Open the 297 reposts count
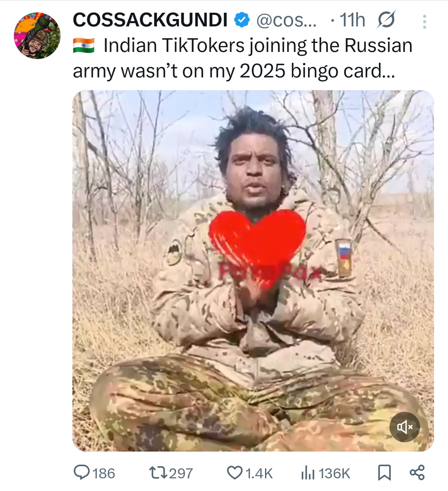This screenshot has width=448, height=491. point(181,473)
